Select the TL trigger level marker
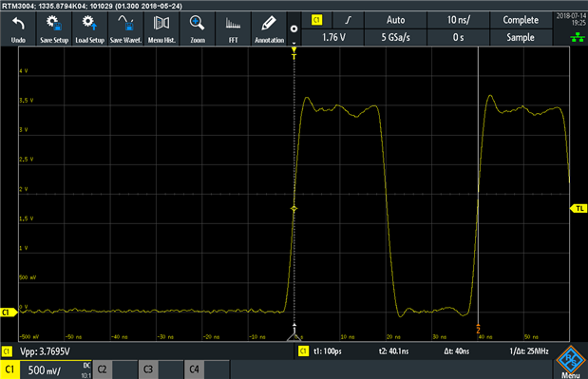The height and width of the screenshot is (379, 588). tap(579, 209)
